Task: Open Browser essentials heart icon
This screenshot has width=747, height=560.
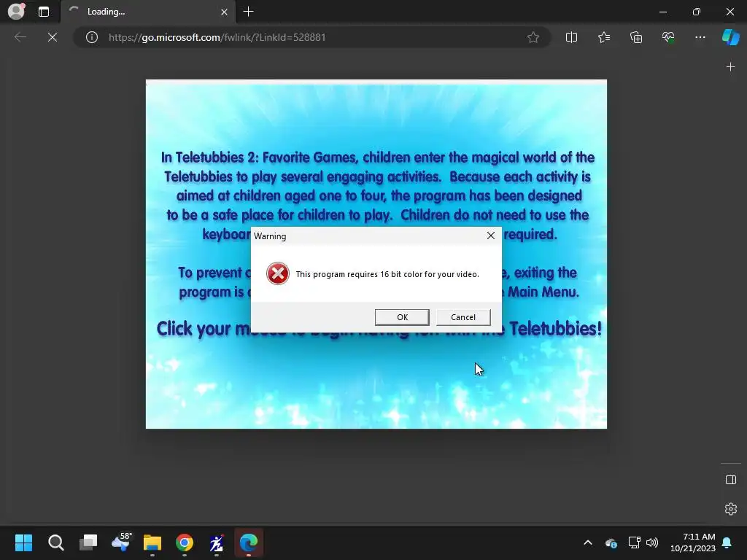Action: coord(668,37)
